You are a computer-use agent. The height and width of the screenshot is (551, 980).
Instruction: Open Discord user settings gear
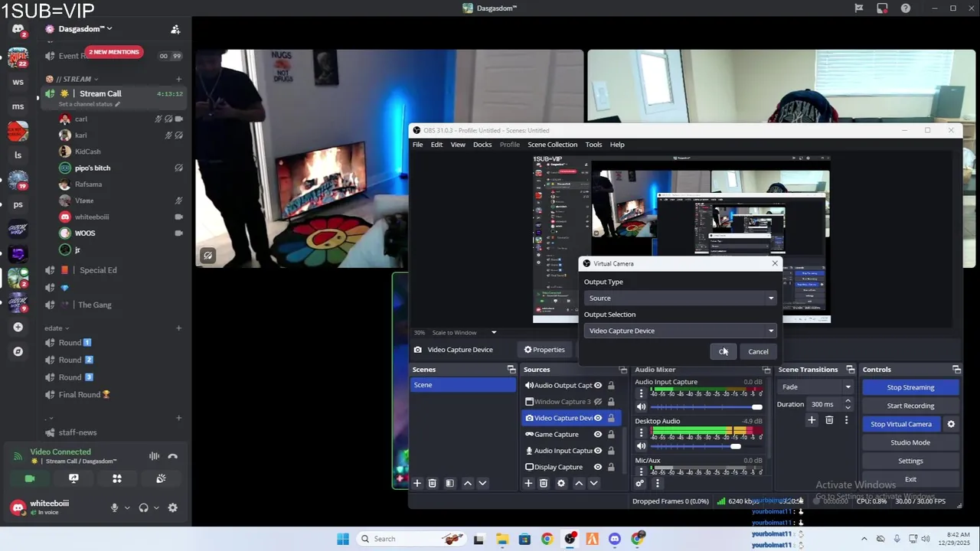173,507
